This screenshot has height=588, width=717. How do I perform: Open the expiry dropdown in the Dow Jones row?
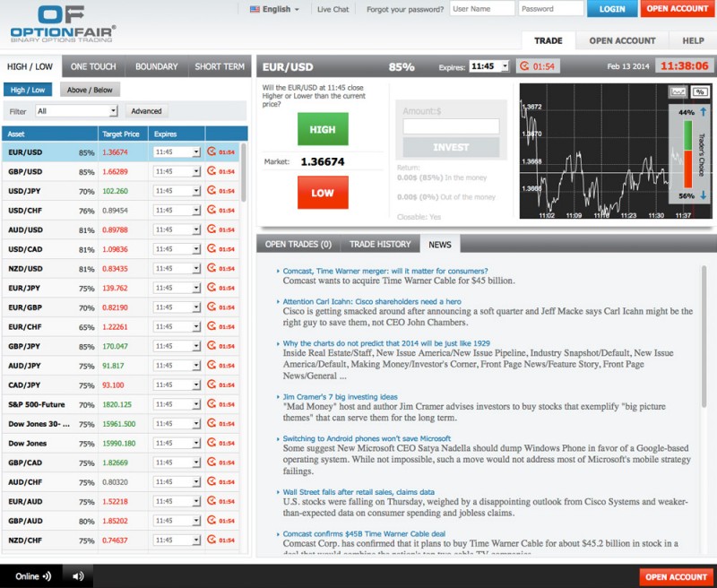point(177,443)
